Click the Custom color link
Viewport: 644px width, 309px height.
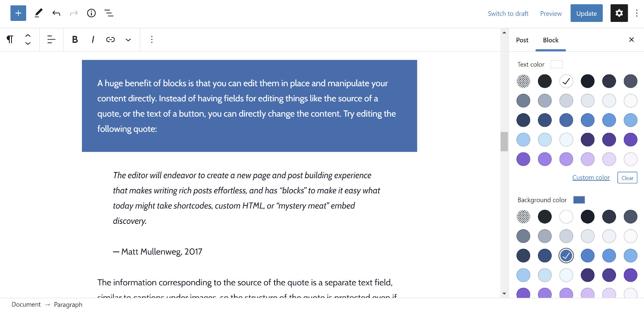(x=591, y=177)
